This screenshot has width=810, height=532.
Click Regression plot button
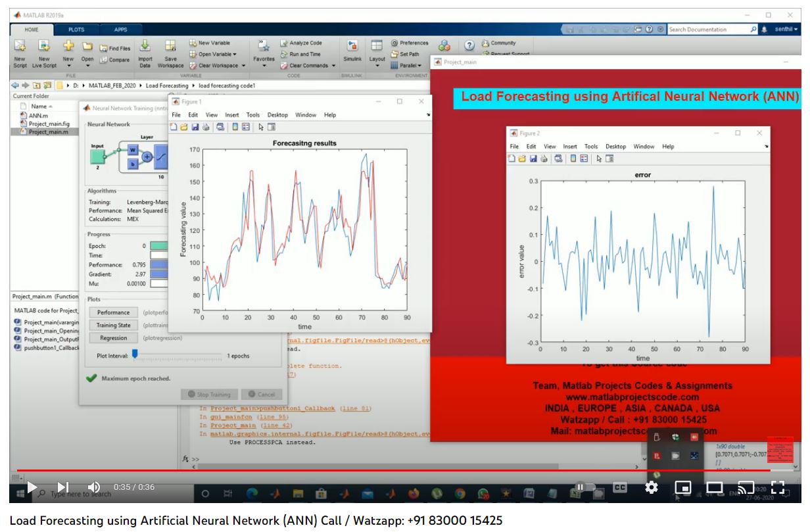click(113, 337)
